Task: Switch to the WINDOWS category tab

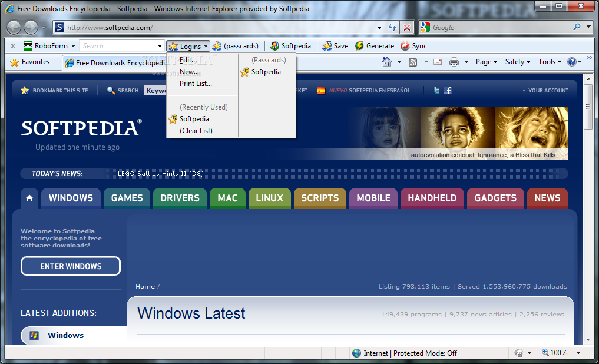Action: (71, 198)
